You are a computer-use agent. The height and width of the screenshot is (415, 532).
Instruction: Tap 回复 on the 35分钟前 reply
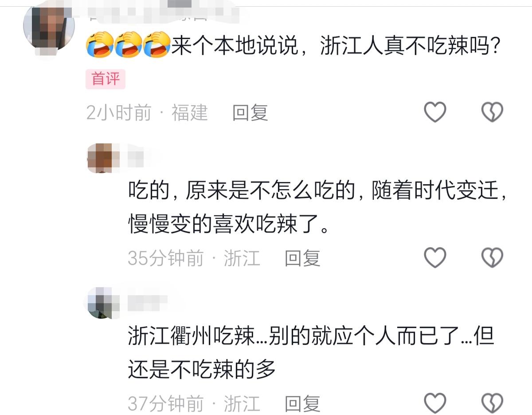[x=302, y=258]
